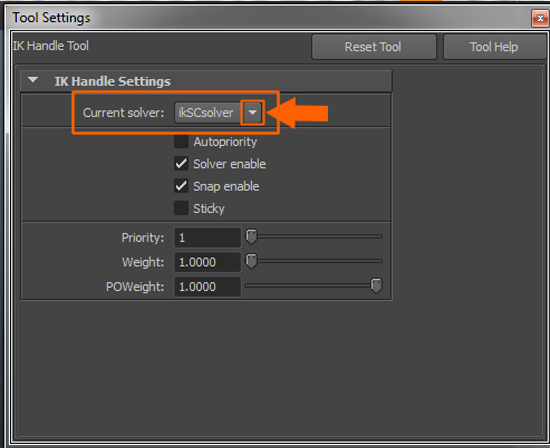
Task: Open the Current solver dropdown arrow
Action: pyautogui.click(x=252, y=113)
